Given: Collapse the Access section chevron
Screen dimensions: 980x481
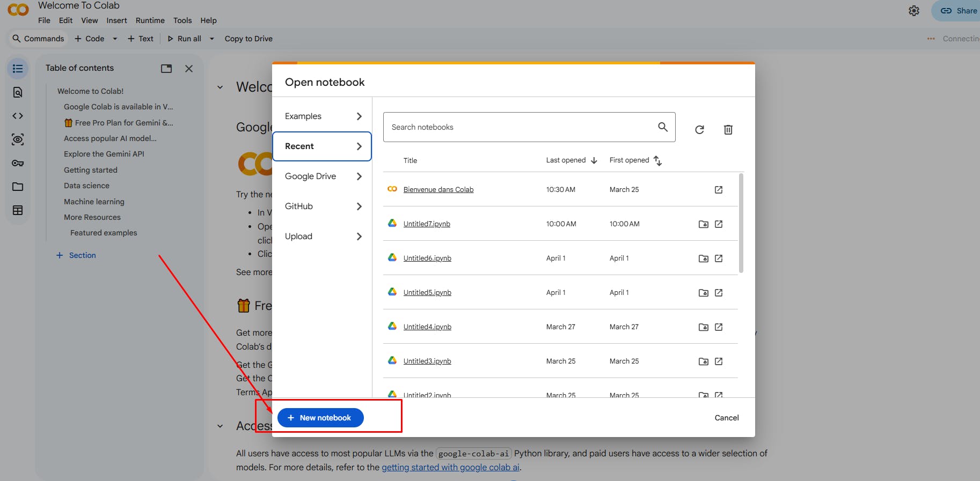Looking at the screenshot, I should click(220, 426).
